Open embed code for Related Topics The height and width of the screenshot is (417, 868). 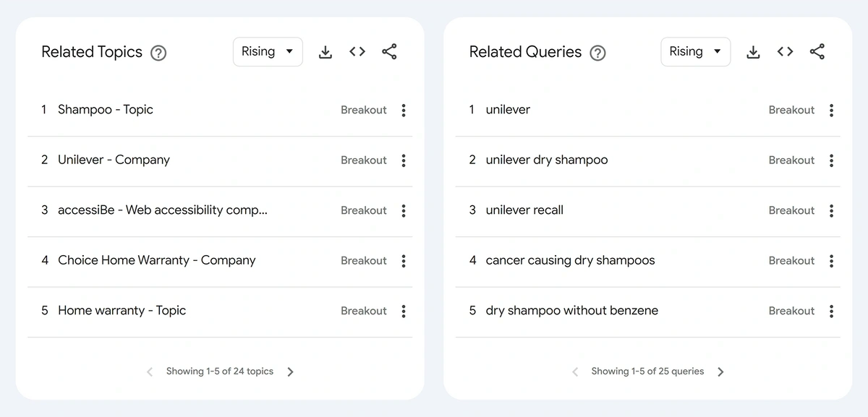tap(357, 52)
